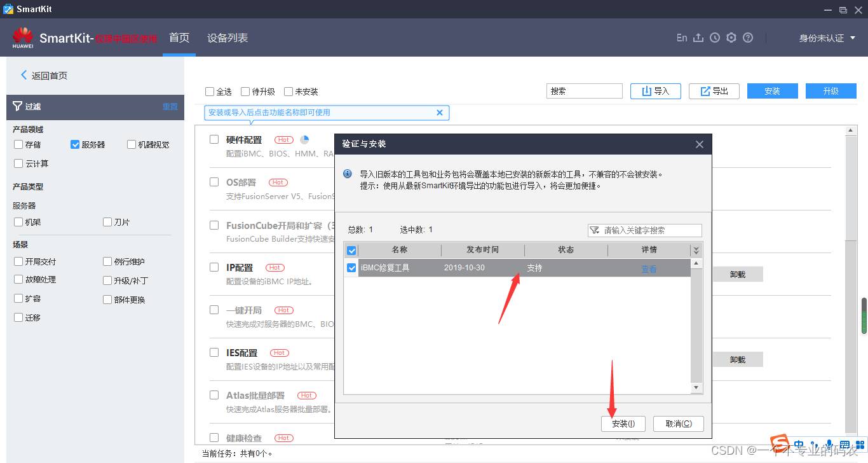Click the Hot badge beside 一键开局
The height and width of the screenshot is (463, 868).
(284, 310)
